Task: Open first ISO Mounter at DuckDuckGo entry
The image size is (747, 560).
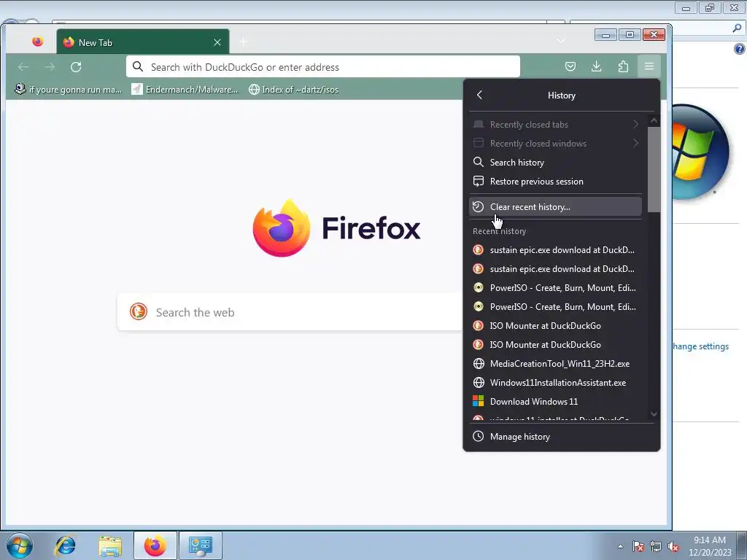Action: [x=555, y=326]
